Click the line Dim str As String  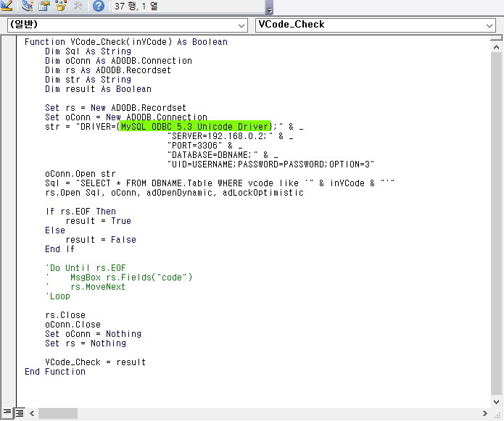coord(88,80)
